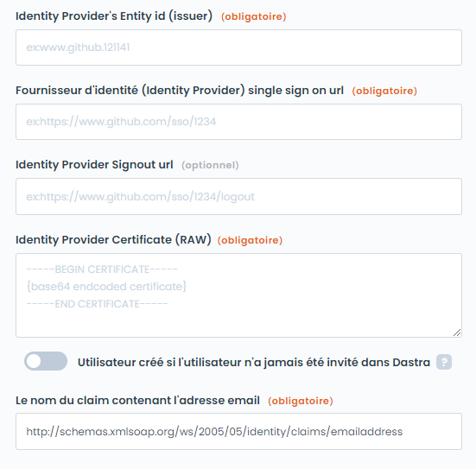476x469 pixels.
Task: Click the "Le nom du claim" email label
Action: click(x=138, y=401)
